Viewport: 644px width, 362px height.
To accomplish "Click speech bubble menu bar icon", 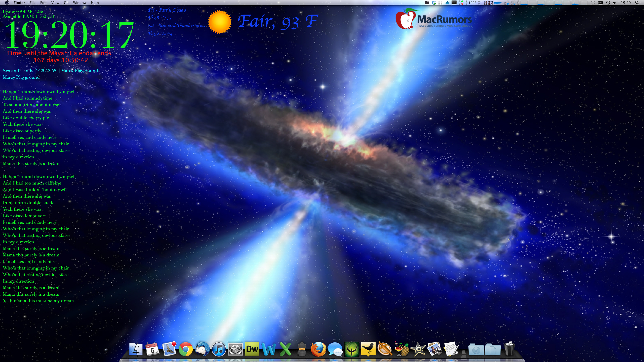I will tap(593, 3).
